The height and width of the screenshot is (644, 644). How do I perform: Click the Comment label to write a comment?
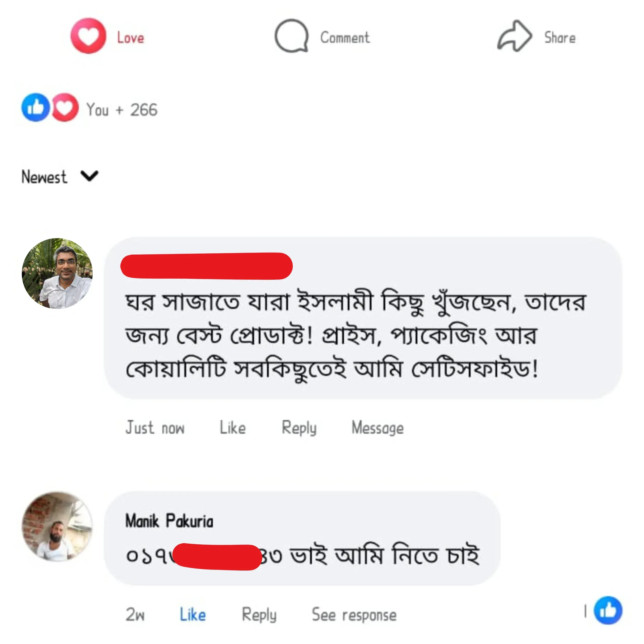[x=345, y=38]
